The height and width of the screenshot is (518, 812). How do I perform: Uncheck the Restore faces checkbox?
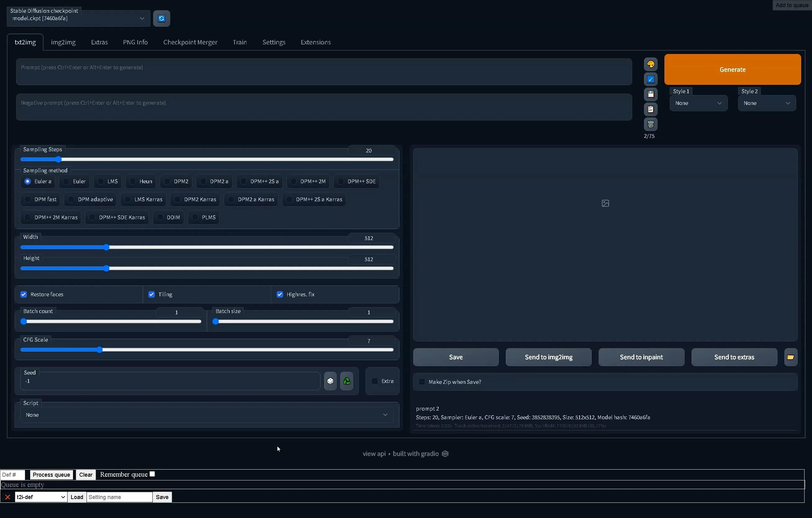pos(24,294)
